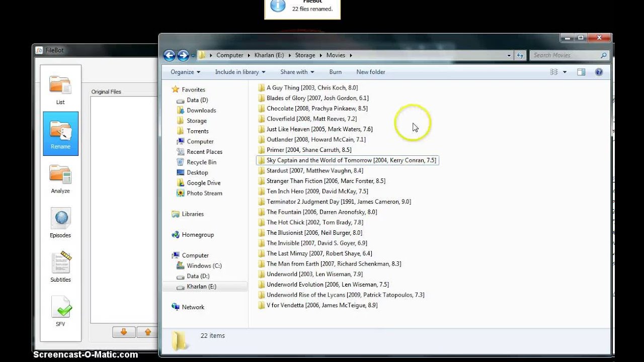
Task: Select Recent Places under Favorites
Action: (204, 152)
